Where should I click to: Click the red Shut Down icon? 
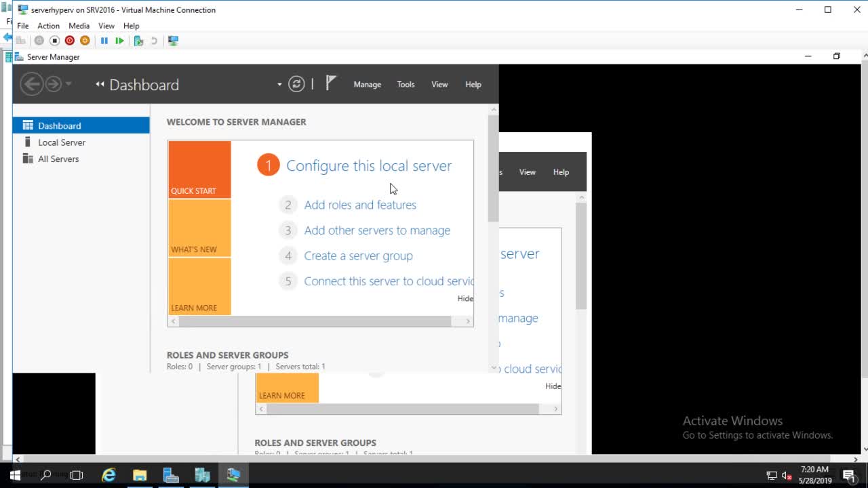click(70, 41)
